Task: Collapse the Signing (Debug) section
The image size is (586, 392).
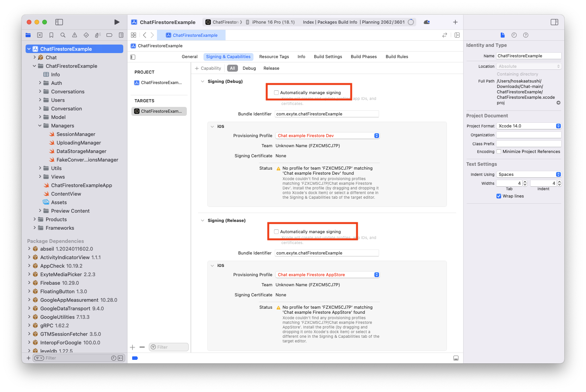Action: pyautogui.click(x=202, y=81)
